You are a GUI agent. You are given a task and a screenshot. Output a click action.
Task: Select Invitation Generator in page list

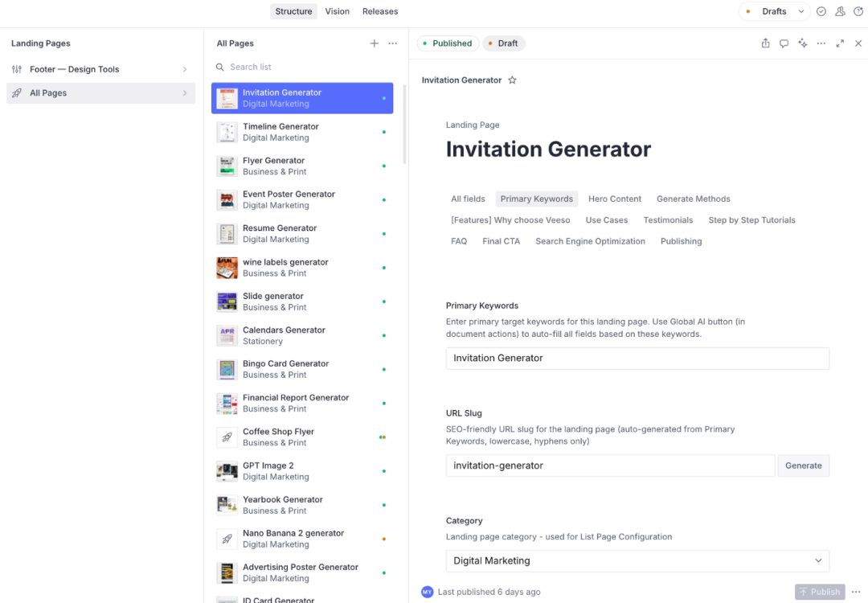tap(302, 98)
